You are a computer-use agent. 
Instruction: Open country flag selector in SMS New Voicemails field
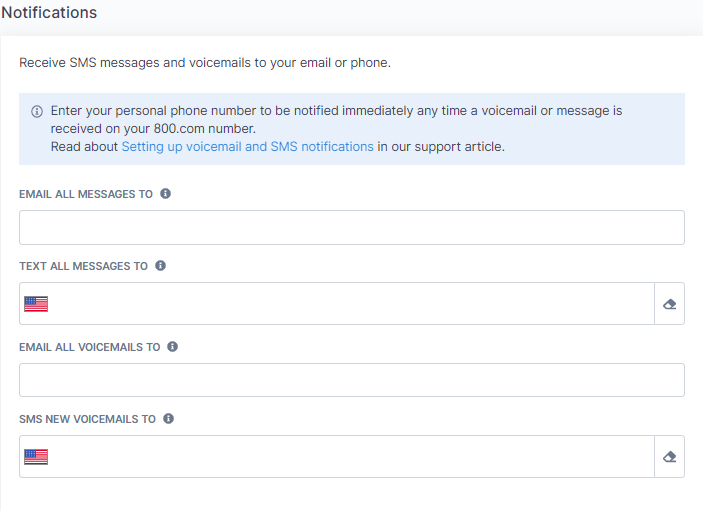pyautogui.click(x=36, y=457)
